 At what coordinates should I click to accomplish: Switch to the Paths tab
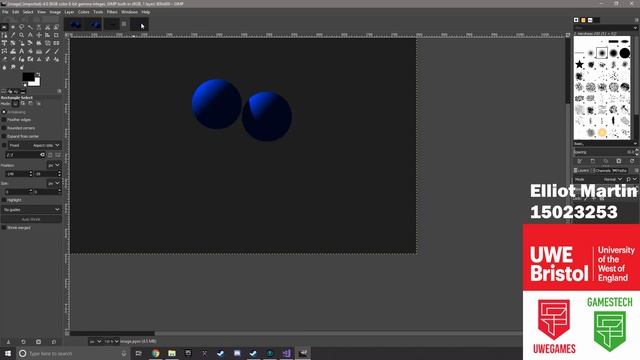[x=620, y=171]
